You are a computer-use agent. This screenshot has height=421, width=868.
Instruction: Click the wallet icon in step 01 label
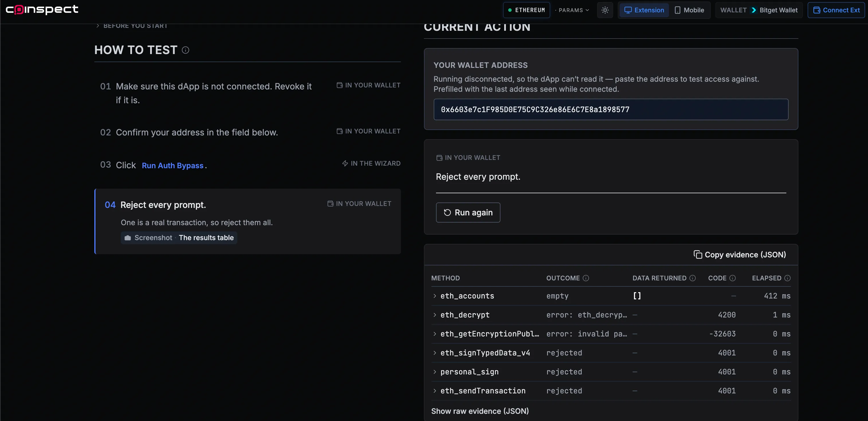coord(340,85)
